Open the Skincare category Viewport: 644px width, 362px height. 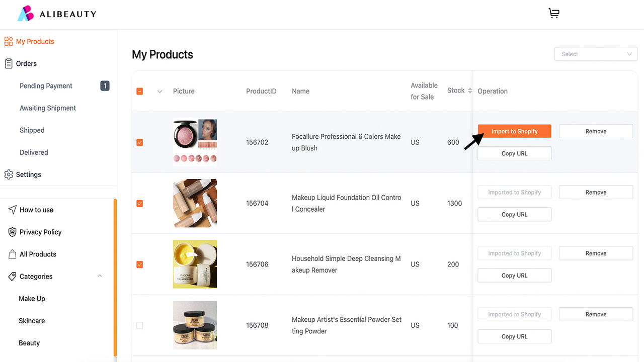32,320
